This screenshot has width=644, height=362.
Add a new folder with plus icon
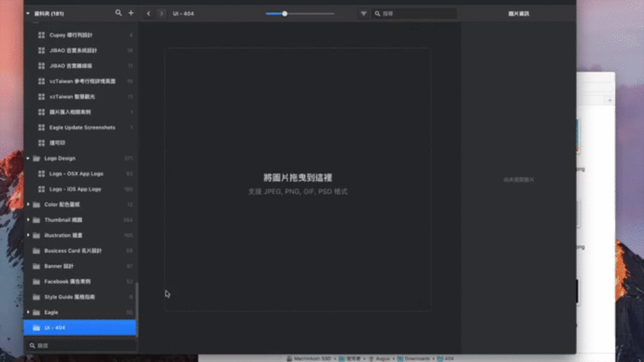coord(131,13)
